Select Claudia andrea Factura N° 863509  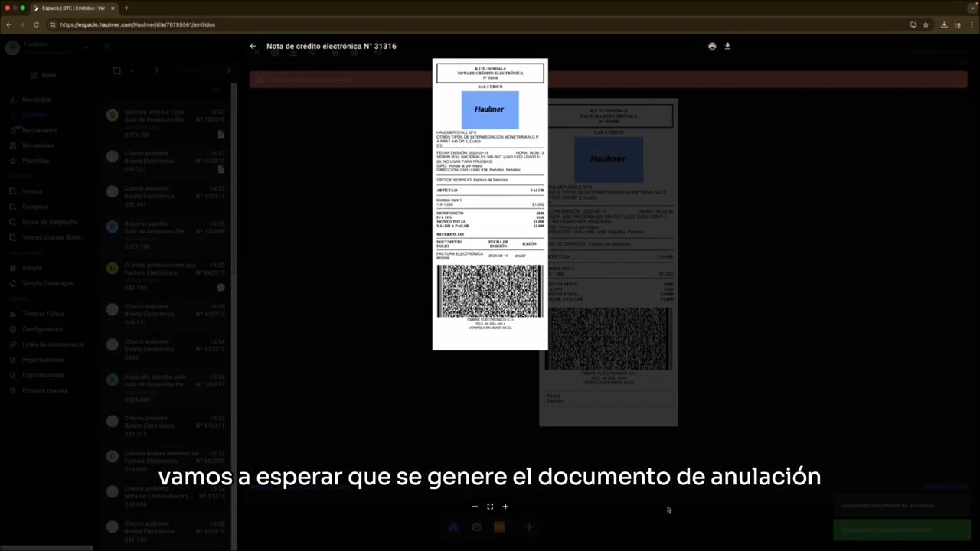165,461
